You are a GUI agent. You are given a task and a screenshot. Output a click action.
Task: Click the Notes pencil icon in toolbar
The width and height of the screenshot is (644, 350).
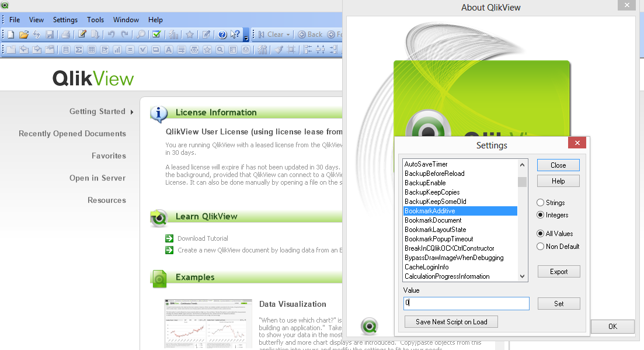pyautogui.click(x=206, y=34)
